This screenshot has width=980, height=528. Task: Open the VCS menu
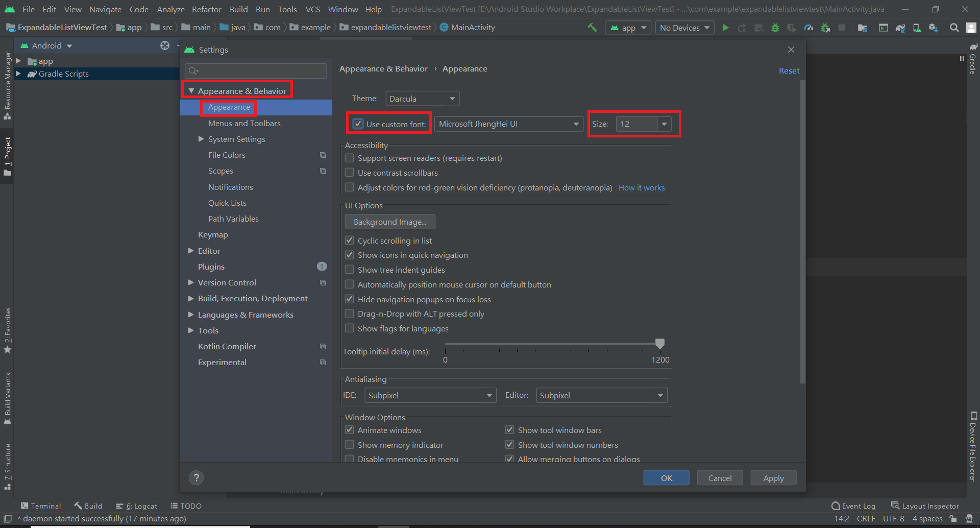coord(312,9)
